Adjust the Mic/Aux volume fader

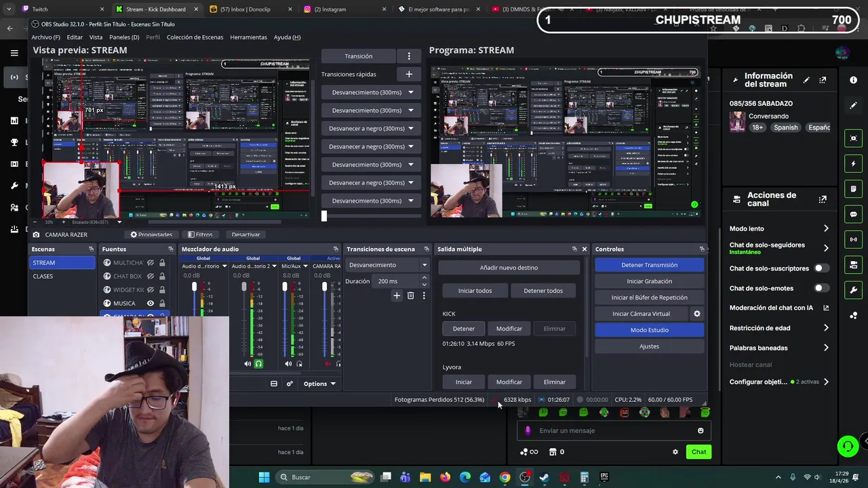point(285,287)
